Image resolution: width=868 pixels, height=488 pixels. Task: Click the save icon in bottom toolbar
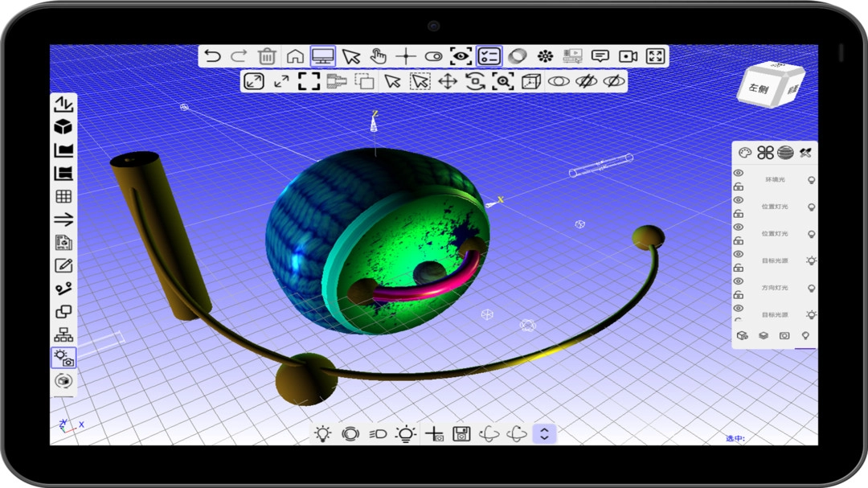coord(461,434)
